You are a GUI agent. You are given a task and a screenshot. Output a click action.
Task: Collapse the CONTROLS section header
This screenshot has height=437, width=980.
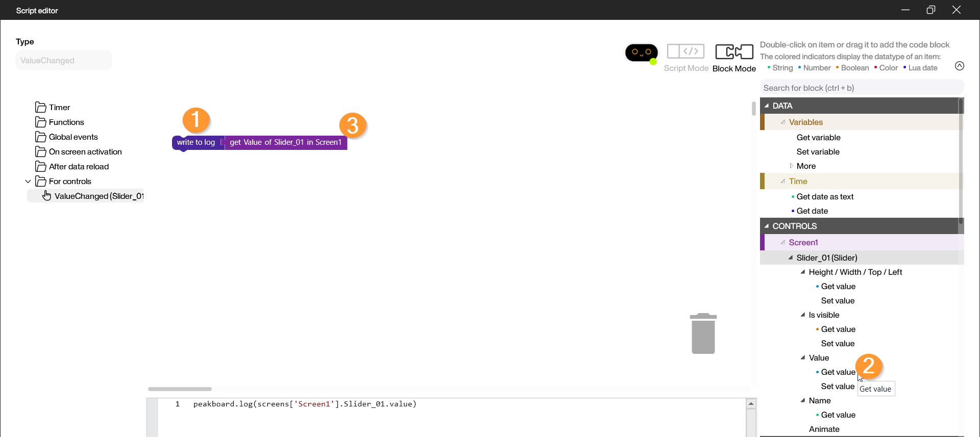click(767, 226)
